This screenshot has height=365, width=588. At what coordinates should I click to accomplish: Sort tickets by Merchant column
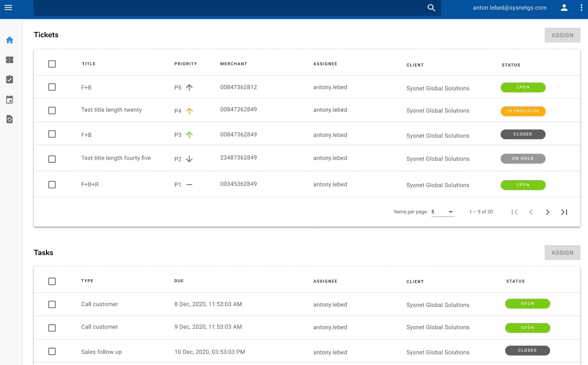tap(233, 64)
